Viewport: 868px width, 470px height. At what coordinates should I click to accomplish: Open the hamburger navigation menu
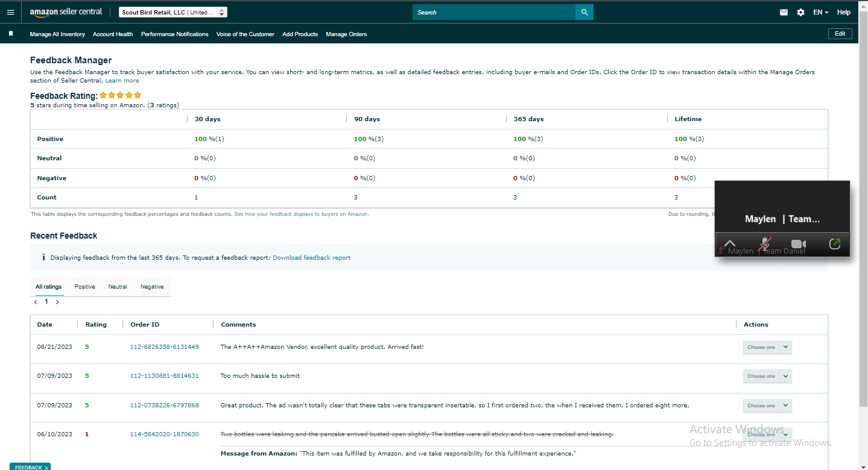[10, 12]
